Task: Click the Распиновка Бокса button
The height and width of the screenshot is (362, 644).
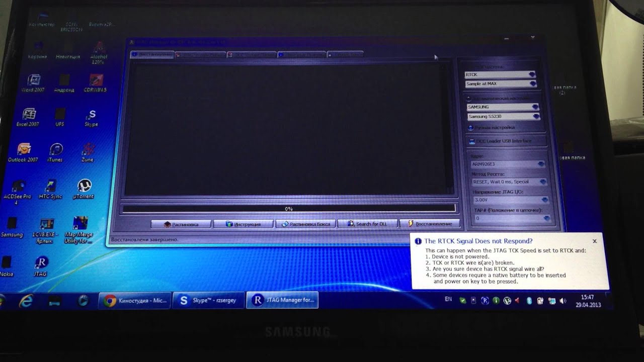Action: [305, 224]
